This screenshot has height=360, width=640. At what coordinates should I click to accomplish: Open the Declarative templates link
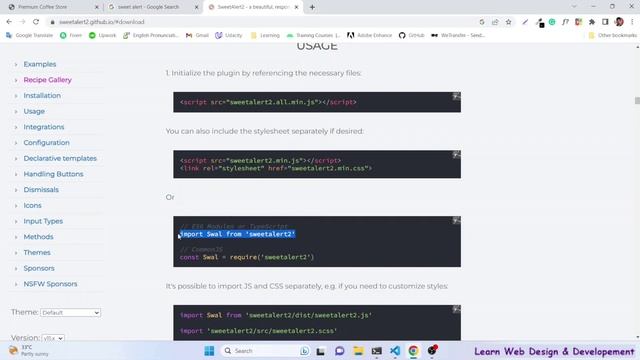60,158
